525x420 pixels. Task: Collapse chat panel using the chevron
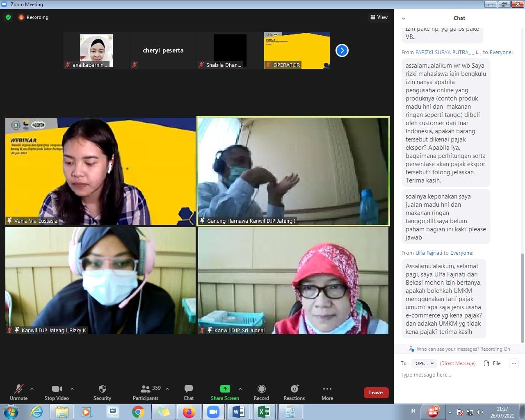(404, 18)
